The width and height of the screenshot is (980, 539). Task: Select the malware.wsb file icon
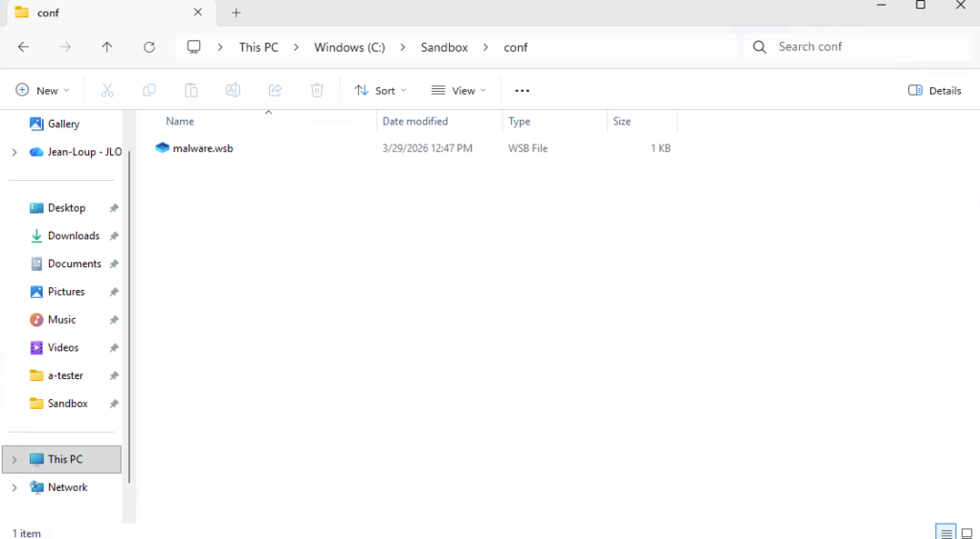point(163,148)
